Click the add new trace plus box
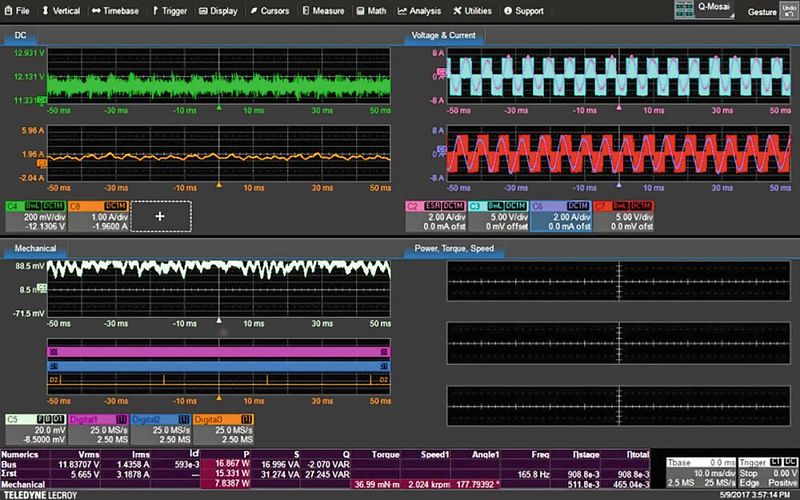This screenshot has height=500, width=800. [x=159, y=216]
